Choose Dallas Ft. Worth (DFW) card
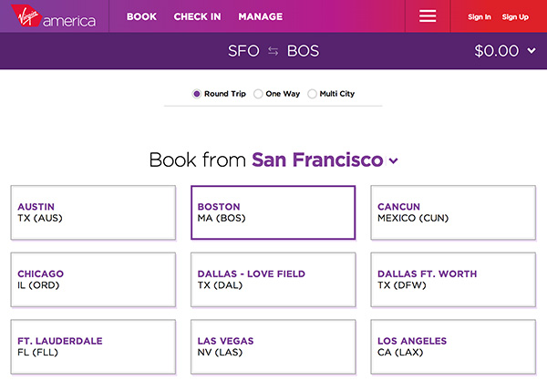The width and height of the screenshot is (547, 392). pos(453,280)
